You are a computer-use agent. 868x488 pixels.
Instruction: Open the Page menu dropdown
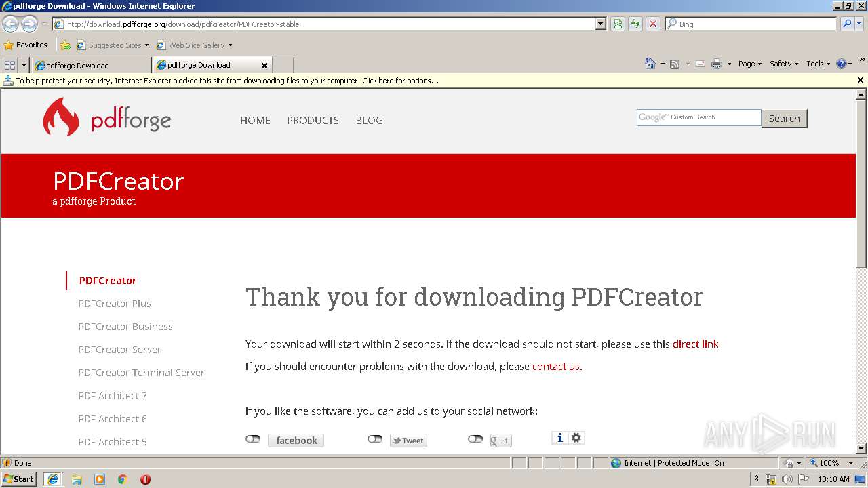coord(750,64)
